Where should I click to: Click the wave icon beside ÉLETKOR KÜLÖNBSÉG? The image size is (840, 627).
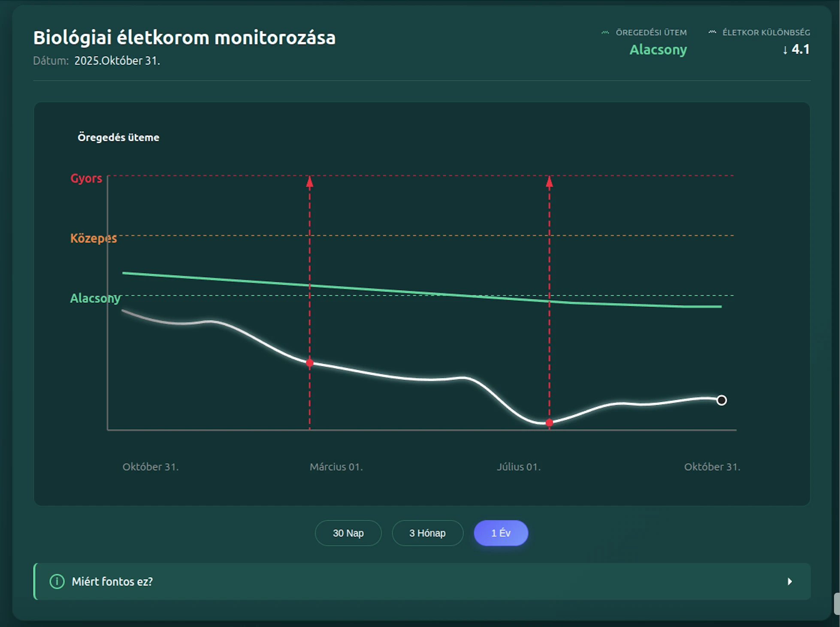click(x=712, y=32)
